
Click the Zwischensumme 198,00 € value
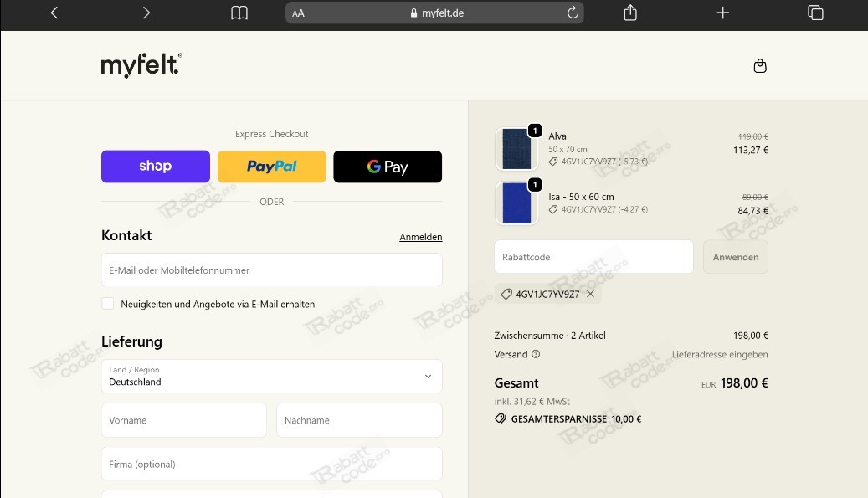tap(751, 336)
